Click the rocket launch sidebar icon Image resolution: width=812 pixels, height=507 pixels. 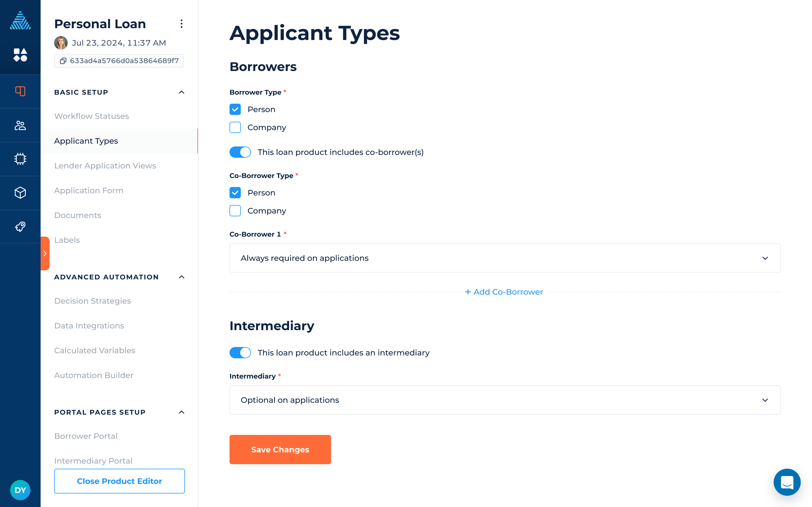coord(20,227)
